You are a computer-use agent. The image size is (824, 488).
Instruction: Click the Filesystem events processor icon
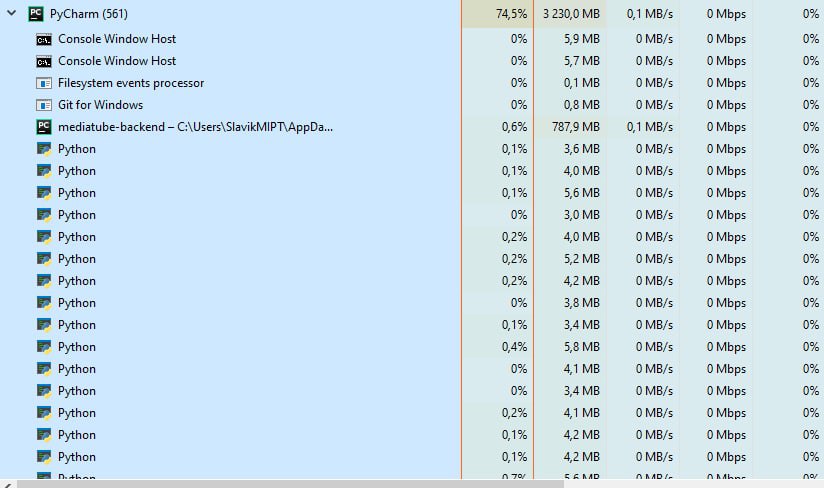pyautogui.click(x=44, y=83)
